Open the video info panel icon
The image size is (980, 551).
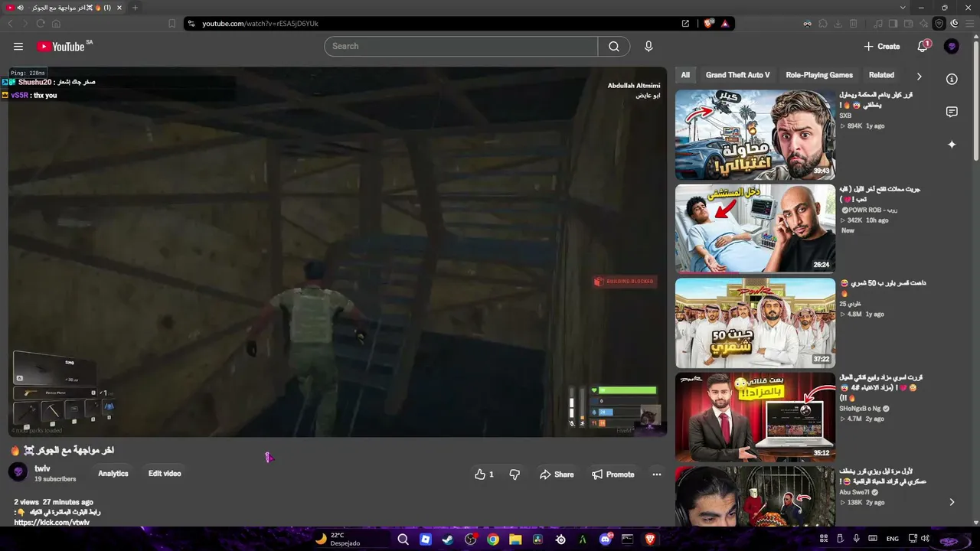tap(952, 79)
